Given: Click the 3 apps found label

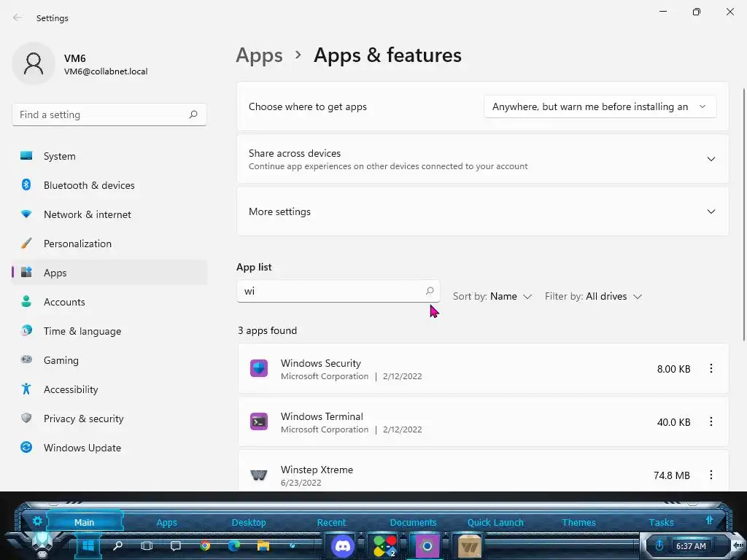Looking at the screenshot, I should [x=267, y=330].
